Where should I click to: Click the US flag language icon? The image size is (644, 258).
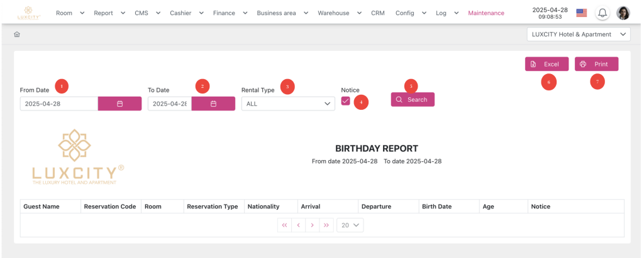(x=581, y=13)
